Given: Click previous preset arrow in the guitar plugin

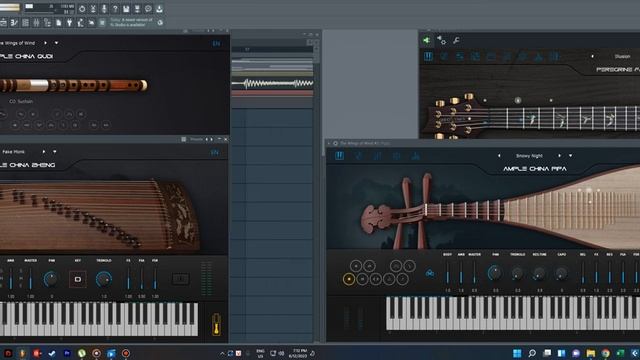Looking at the screenshot, I should tap(592, 56).
